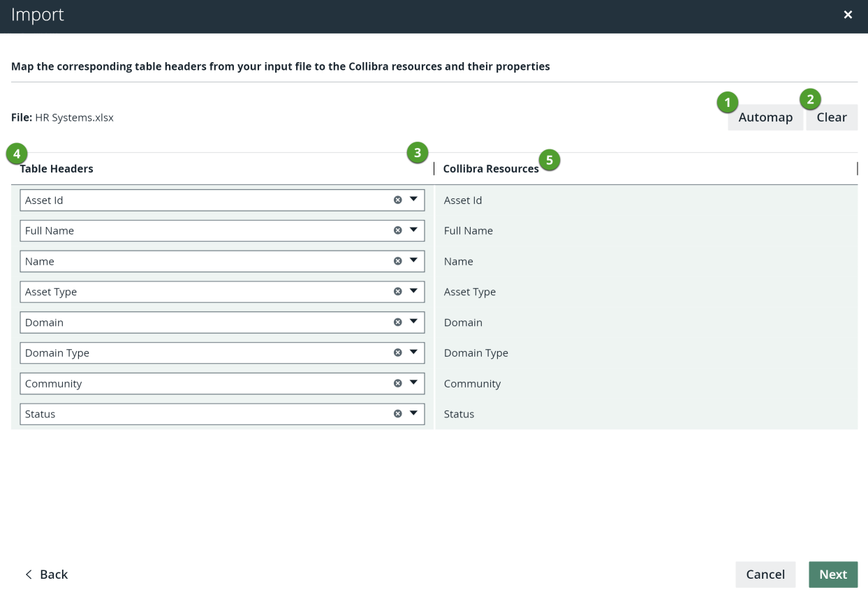Remove the Status header selection
This screenshot has height=599, width=868.
(398, 414)
